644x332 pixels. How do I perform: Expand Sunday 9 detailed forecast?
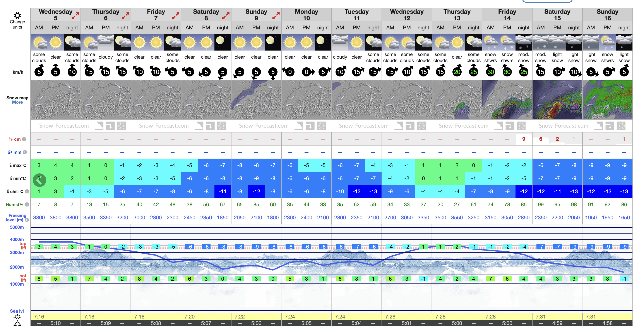point(276,16)
